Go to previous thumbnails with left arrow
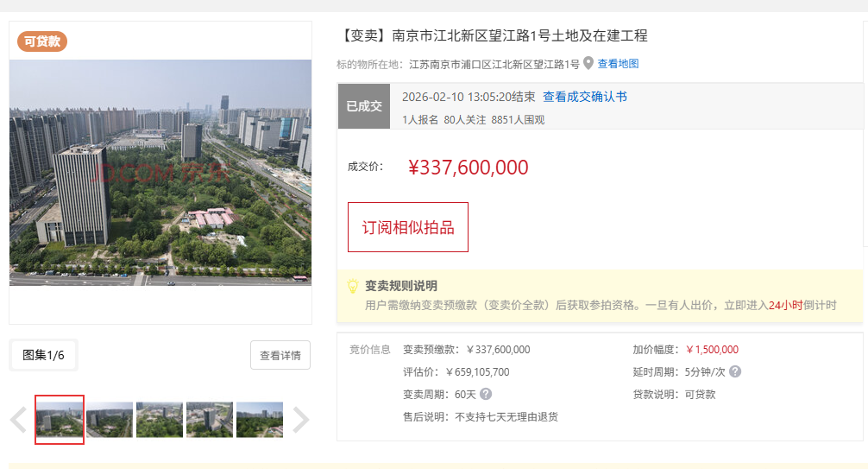Image resolution: width=868 pixels, height=469 pixels. (x=18, y=419)
